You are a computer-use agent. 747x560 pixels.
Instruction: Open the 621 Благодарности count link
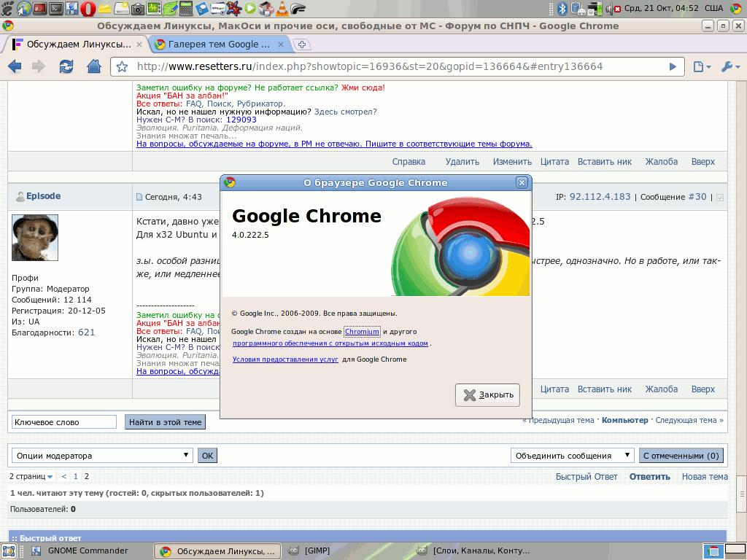(x=86, y=332)
